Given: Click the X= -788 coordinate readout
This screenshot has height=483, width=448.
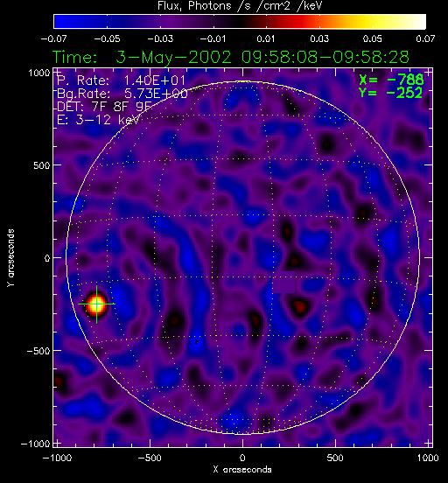Looking at the screenshot, I should (391, 80).
